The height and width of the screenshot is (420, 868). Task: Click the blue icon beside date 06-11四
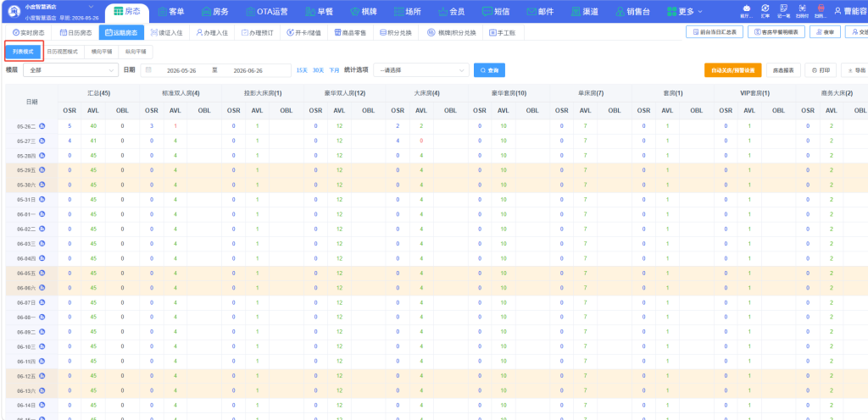coord(42,362)
